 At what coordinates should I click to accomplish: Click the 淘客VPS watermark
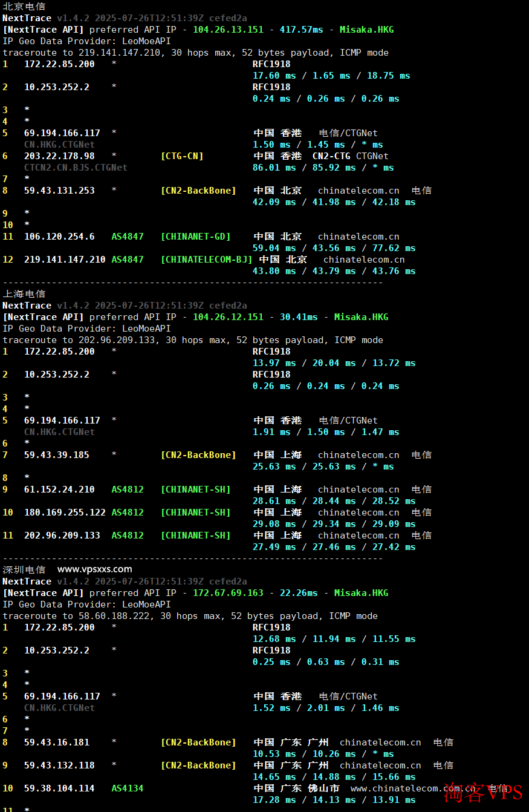point(482,792)
